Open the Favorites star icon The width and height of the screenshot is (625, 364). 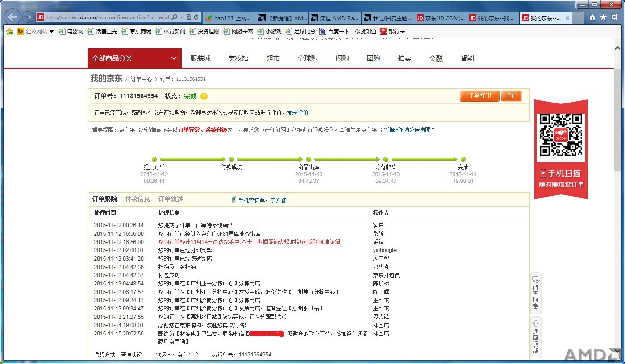coord(603,17)
